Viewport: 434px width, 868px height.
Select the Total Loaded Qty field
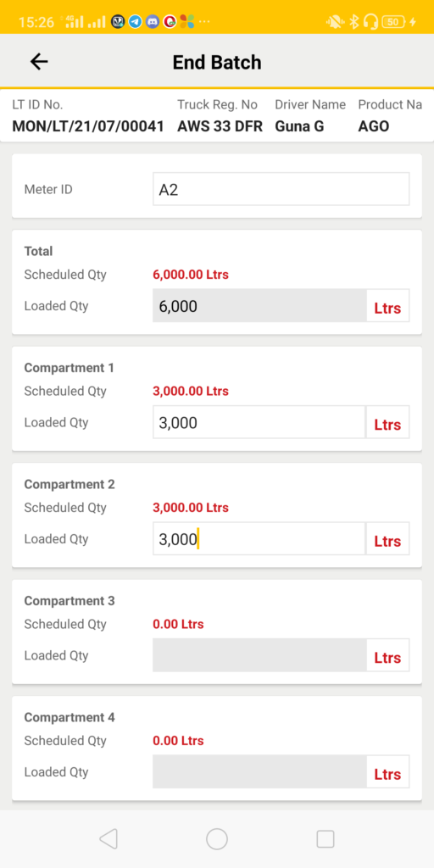pos(259,305)
